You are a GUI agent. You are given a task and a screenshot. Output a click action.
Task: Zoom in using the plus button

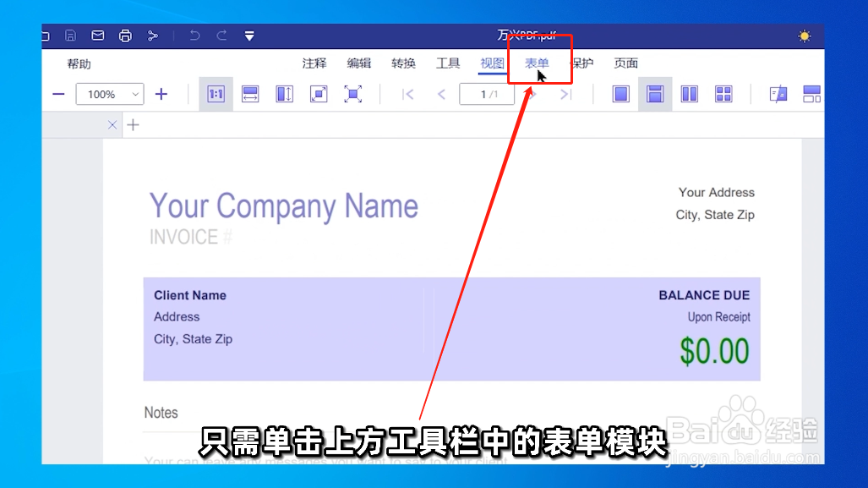tap(161, 94)
